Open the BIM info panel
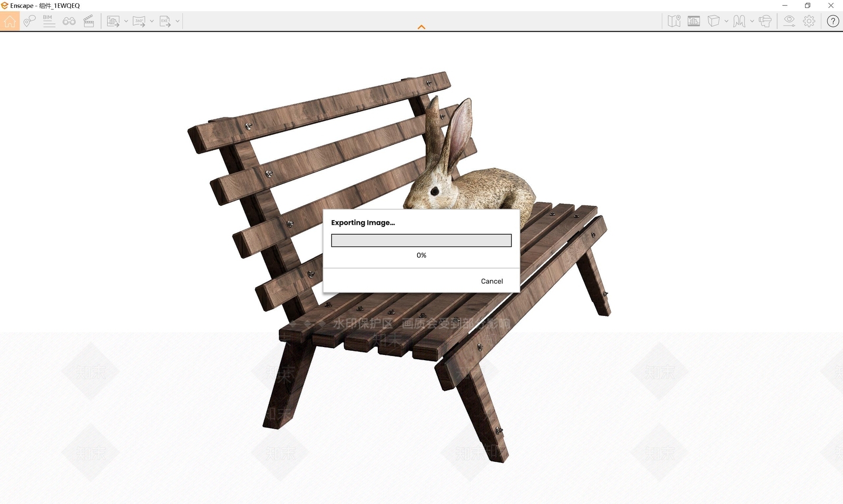Image resolution: width=843 pixels, height=504 pixels. 48,21
